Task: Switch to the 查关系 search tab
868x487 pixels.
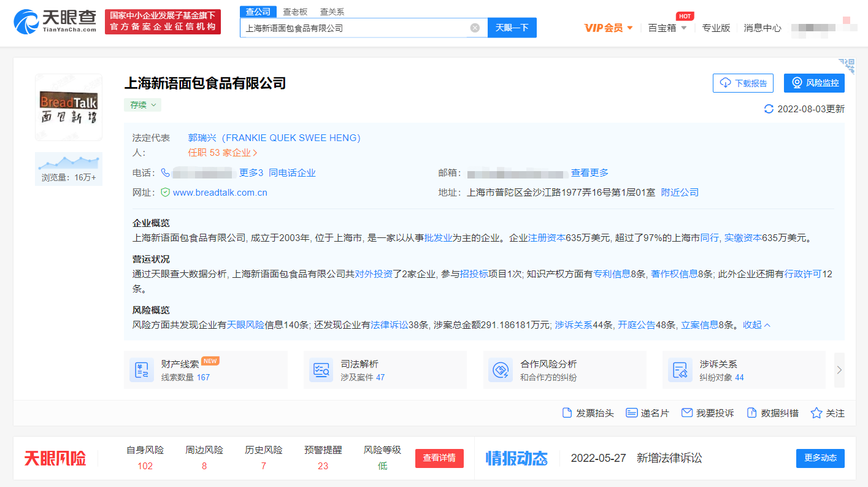Action: 332,12
